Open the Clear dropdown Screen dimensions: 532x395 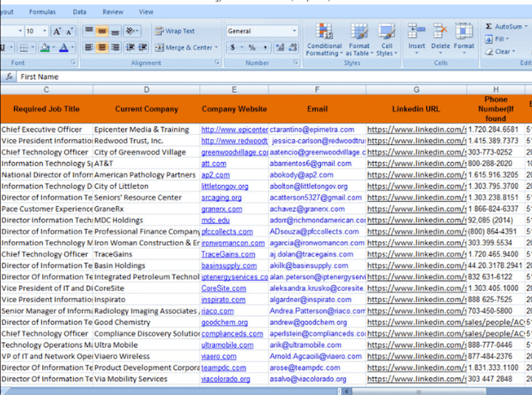(500, 52)
